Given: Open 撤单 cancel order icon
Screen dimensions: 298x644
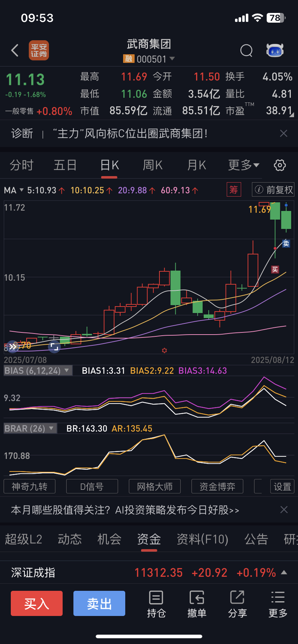Looking at the screenshot, I should [x=197, y=604].
